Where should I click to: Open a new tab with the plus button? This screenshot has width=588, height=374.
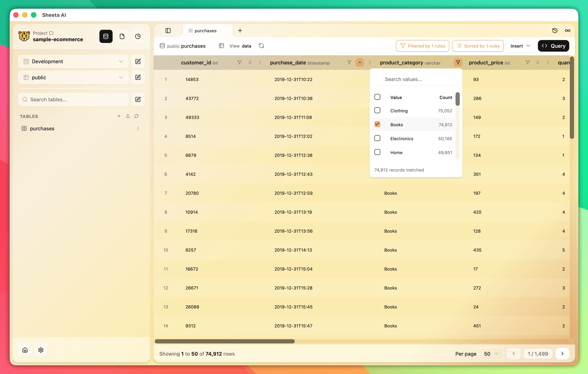[240, 31]
